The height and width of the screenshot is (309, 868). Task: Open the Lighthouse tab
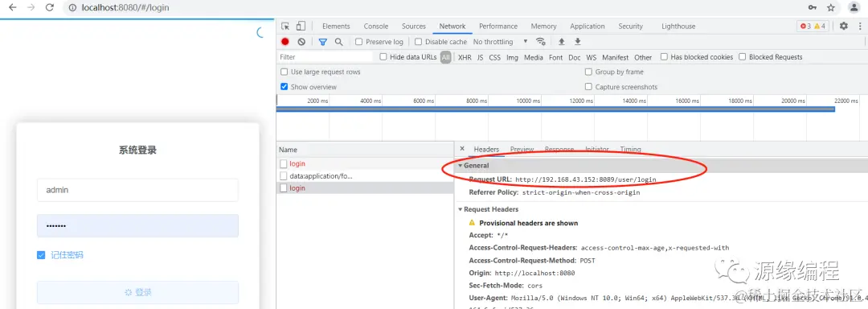pos(678,26)
